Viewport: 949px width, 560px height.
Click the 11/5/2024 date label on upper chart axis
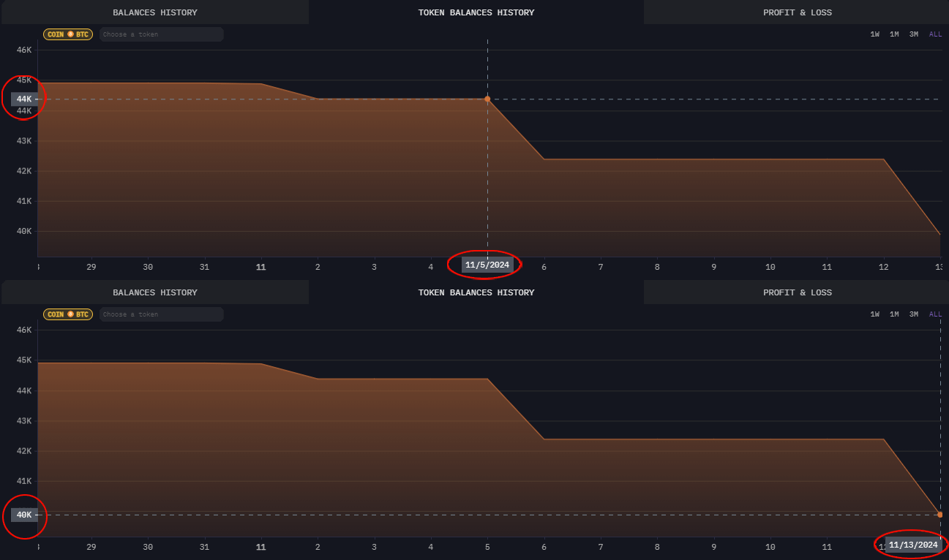[x=487, y=265]
